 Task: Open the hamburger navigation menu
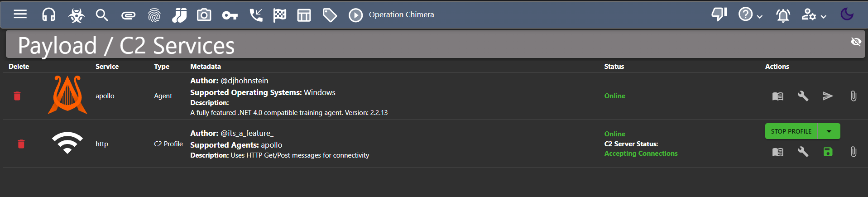pos(20,14)
